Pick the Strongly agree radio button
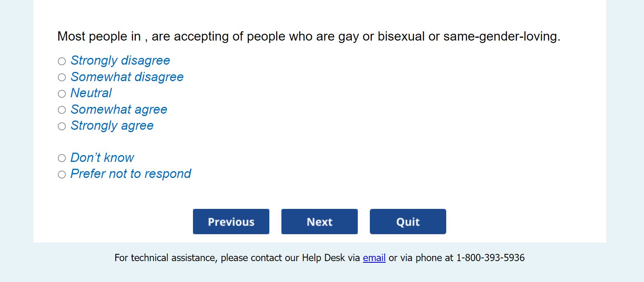 [62, 126]
